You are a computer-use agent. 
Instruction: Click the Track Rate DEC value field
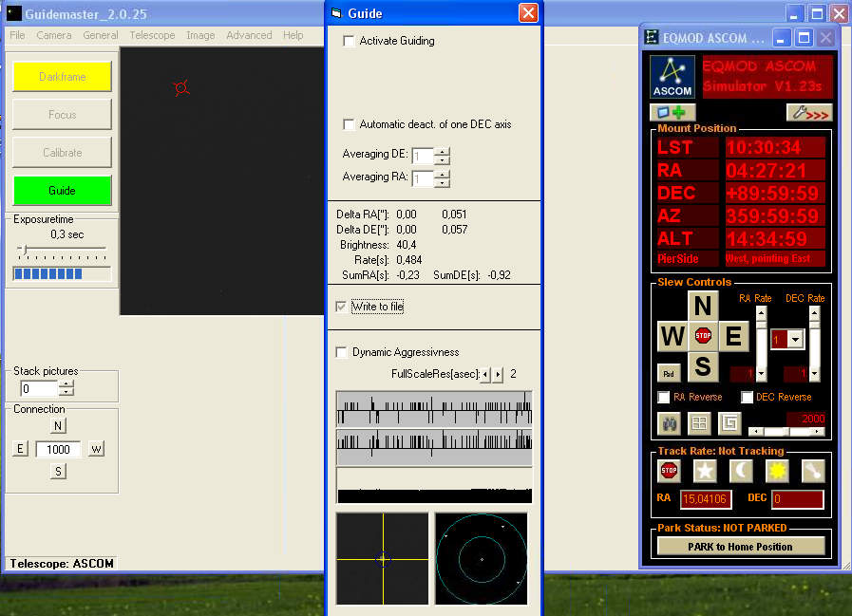point(798,499)
